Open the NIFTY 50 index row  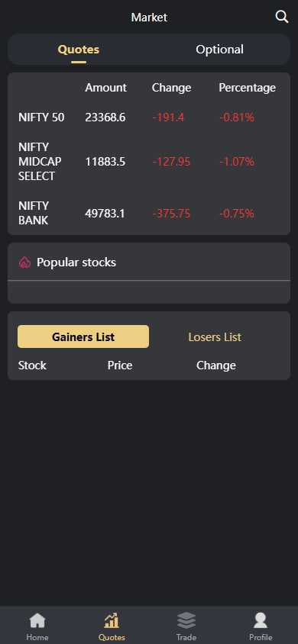(x=149, y=118)
